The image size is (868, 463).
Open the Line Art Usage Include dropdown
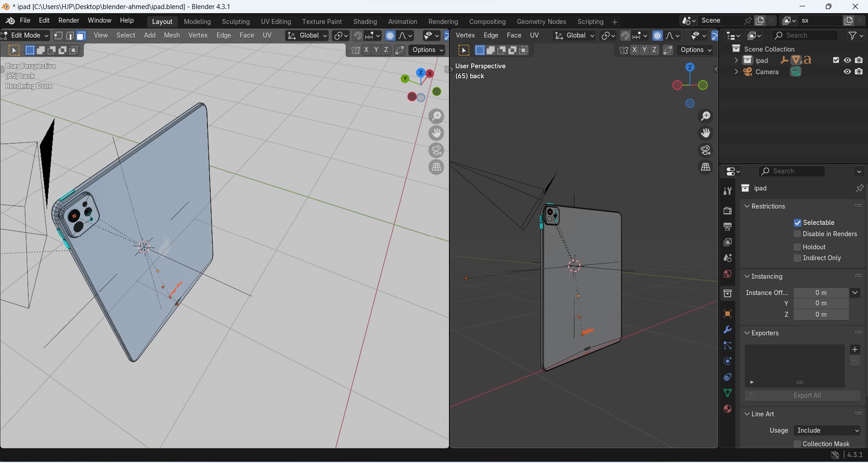coord(828,431)
